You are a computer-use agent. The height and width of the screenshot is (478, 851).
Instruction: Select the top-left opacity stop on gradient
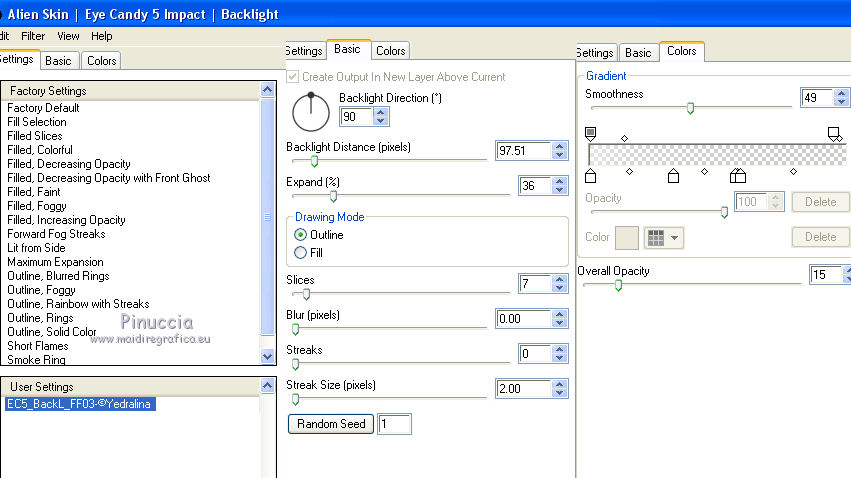[590, 133]
